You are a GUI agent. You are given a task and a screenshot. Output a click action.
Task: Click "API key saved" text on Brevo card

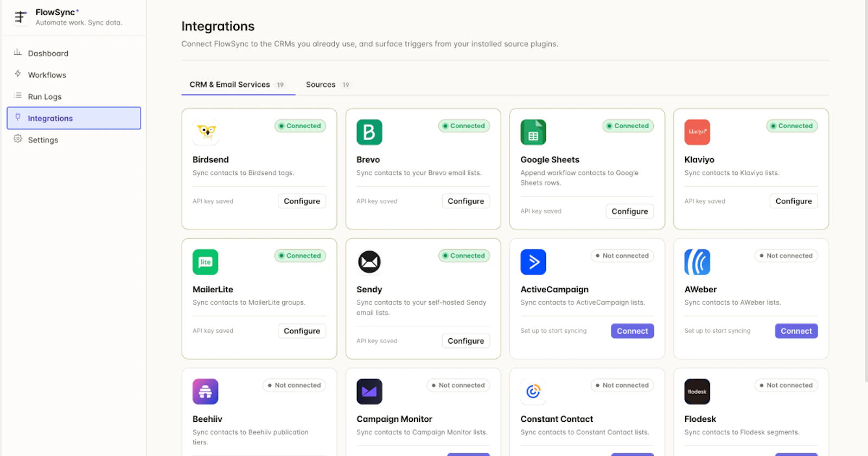(x=377, y=201)
